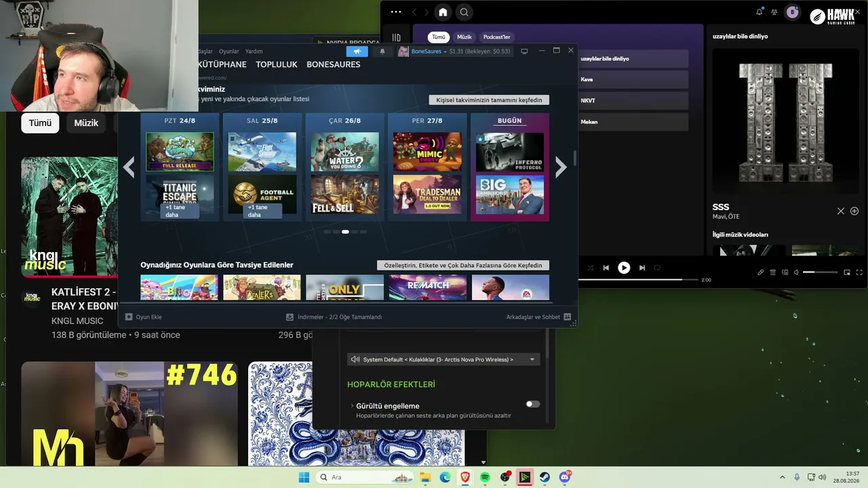Open Big Ambitions game thumbnail
Screen dimensions: 868x488
510,195
